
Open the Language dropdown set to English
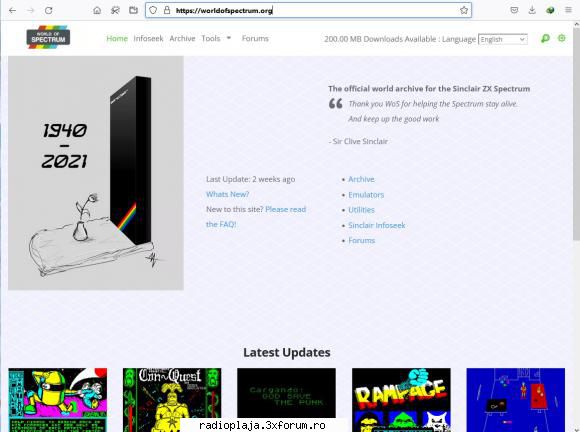pyautogui.click(x=503, y=39)
